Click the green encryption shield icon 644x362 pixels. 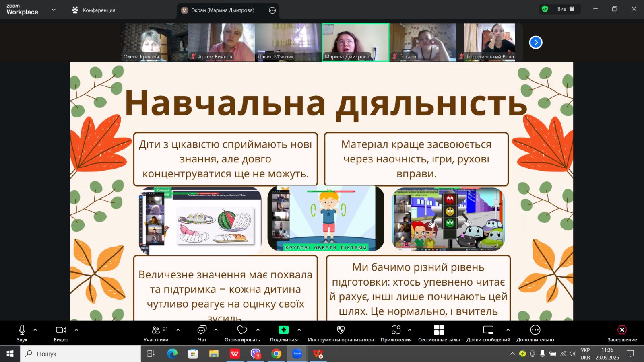(x=545, y=9)
